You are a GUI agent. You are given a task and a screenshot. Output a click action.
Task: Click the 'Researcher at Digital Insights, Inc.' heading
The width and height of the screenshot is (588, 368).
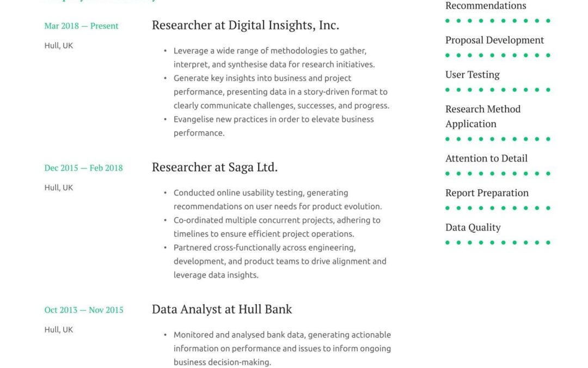click(x=245, y=25)
